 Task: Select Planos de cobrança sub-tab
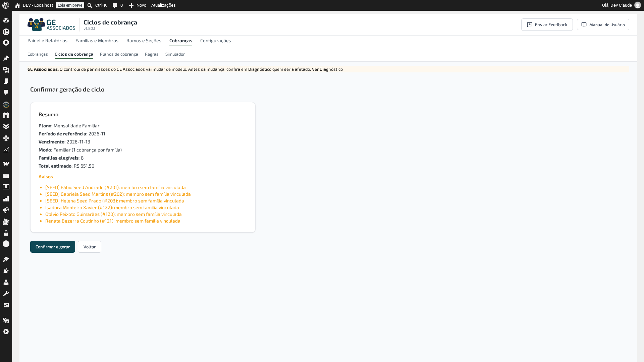pyautogui.click(x=119, y=54)
